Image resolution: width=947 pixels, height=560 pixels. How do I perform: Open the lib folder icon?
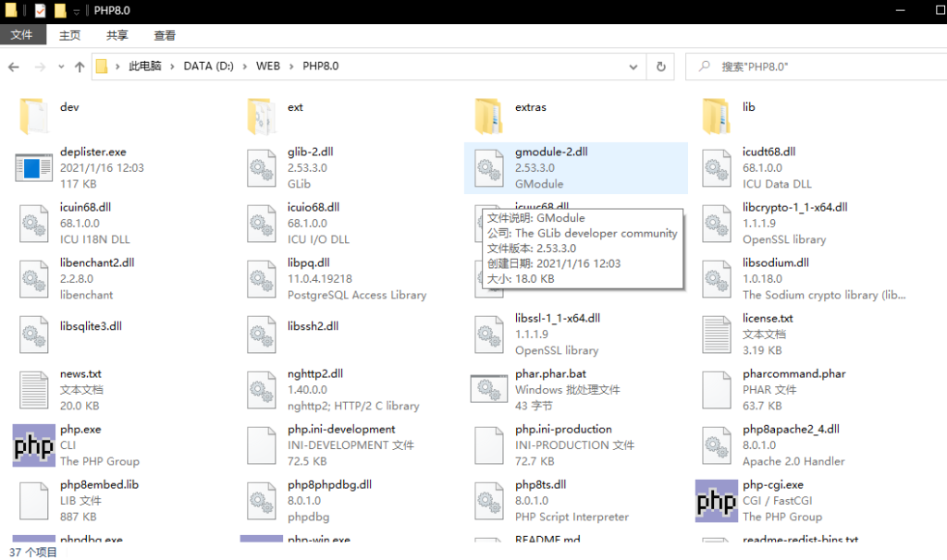717,116
